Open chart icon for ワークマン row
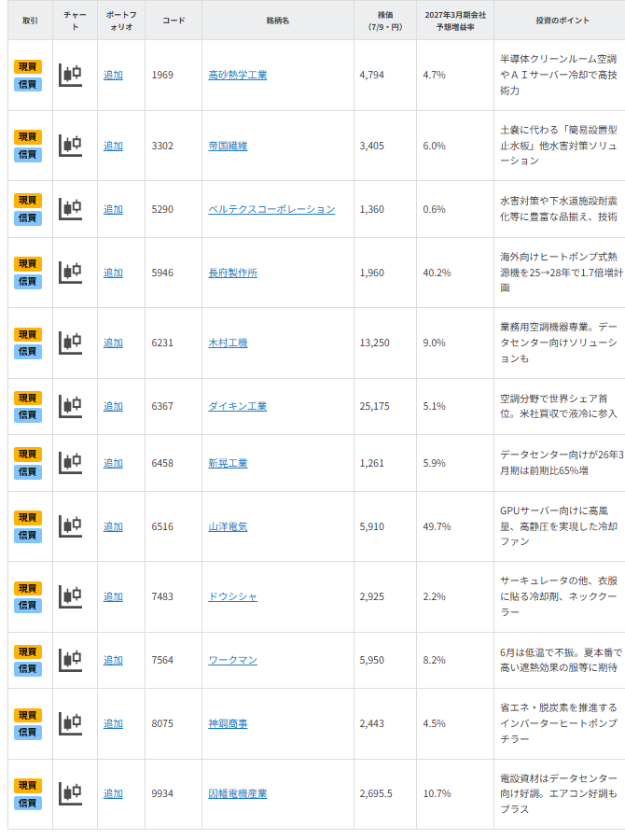This screenshot has height=840, width=625. point(70,660)
